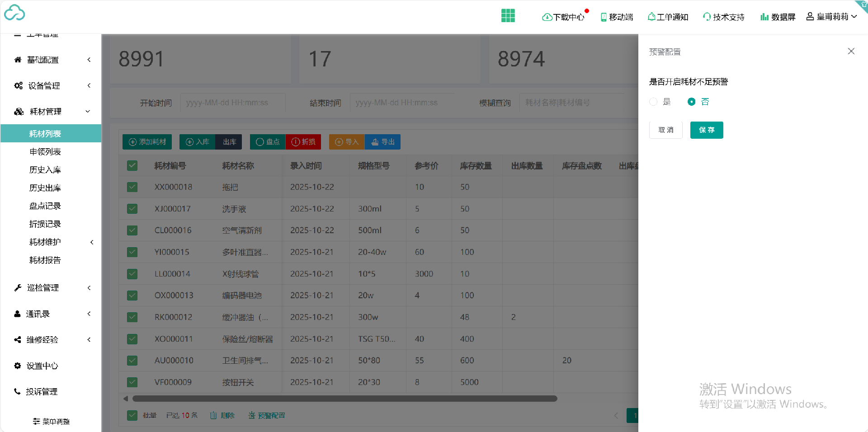The height and width of the screenshot is (432, 868).
Task: Check 工单通知 work order notifications
Action: pos(668,17)
